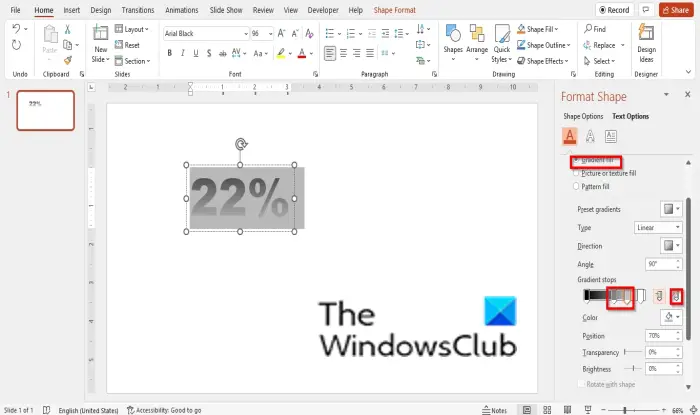Close the Format Shape pane
The height and width of the screenshot is (415, 700).
[x=688, y=95]
